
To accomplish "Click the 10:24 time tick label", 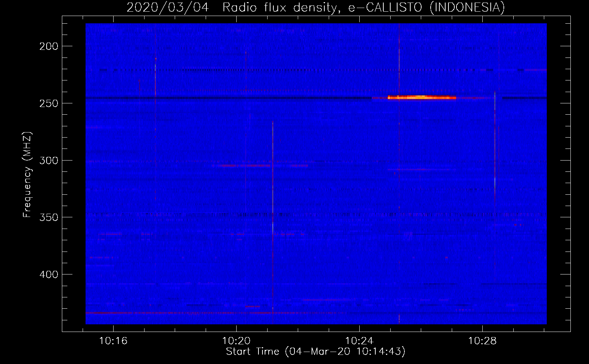I will coord(359,341).
